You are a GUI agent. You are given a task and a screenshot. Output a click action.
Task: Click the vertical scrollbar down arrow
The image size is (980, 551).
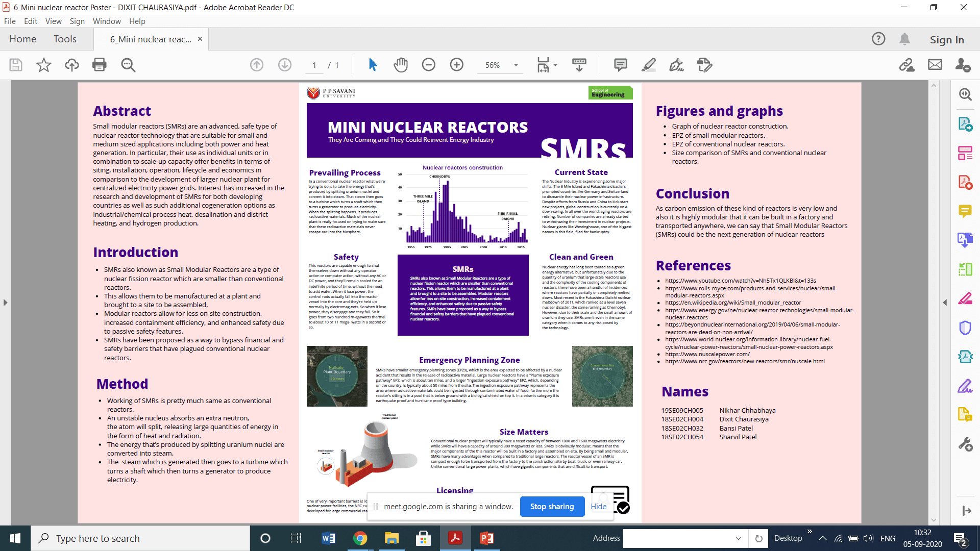[x=934, y=520]
